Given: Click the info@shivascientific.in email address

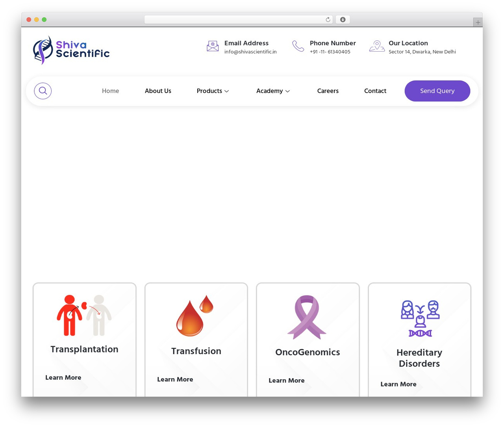Looking at the screenshot, I should click(x=250, y=52).
